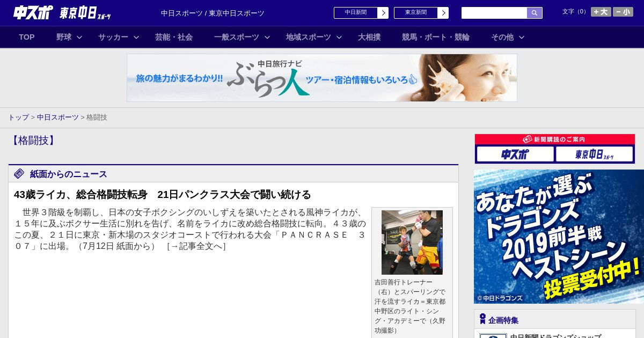This screenshot has height=338, width=644.
Task: Click the 【格闘技】 page heading
Action: (x=33, y=141)
